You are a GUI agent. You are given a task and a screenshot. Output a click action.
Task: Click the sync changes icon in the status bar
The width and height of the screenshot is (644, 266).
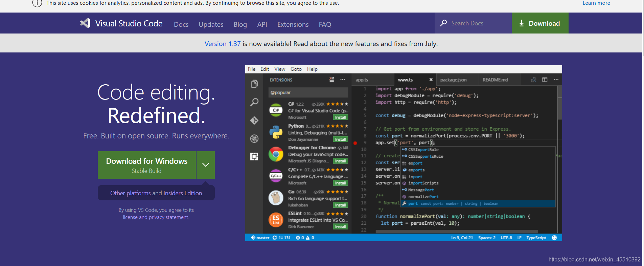pos(275,238)
